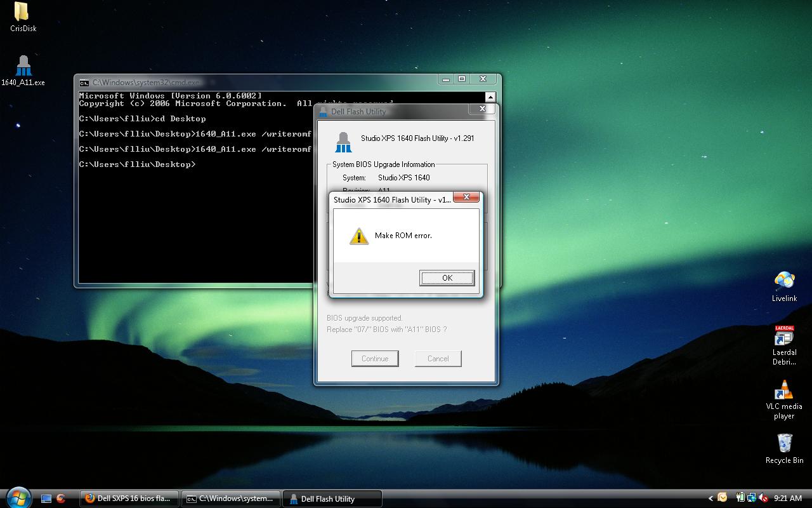Click the red C quick launch icon

click(x=61, y=498)
